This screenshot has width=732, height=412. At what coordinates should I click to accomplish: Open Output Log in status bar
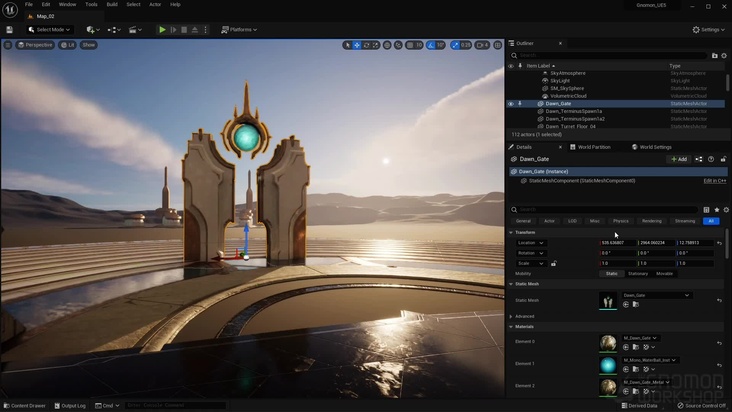[70, 405]
